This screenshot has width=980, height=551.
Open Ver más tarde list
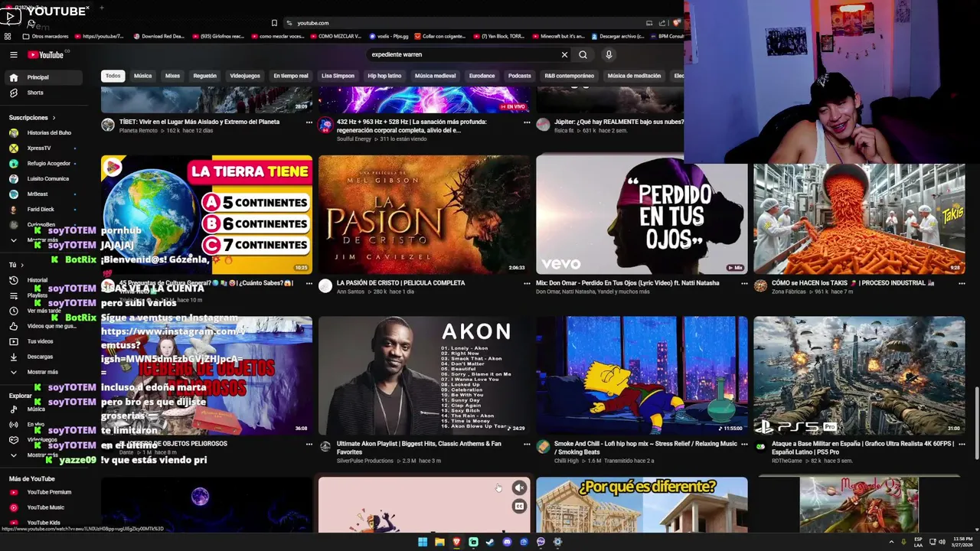coord(42,311)
